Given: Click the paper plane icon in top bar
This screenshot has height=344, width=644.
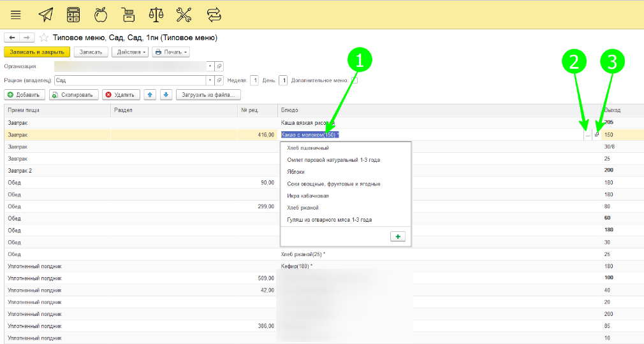Looking at the screenshot, I should coord(46,14).
